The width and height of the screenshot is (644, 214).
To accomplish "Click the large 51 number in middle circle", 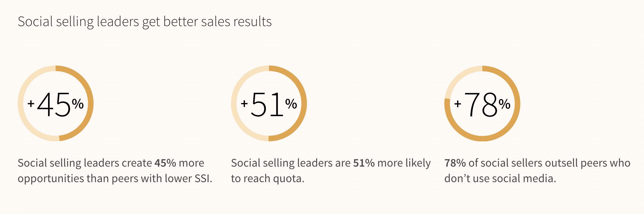I will click(267, 105).
